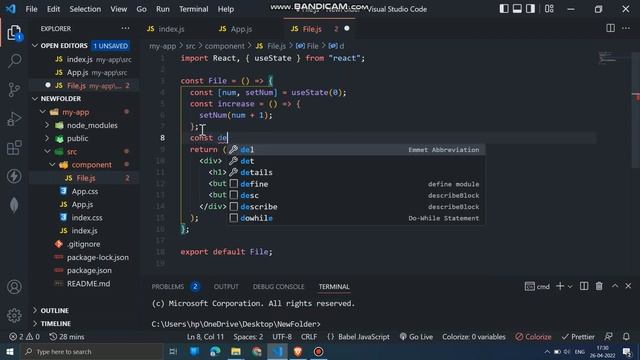Open Brave browser from taskbar
Screen dimensions: 640x360
click(298, 351)
